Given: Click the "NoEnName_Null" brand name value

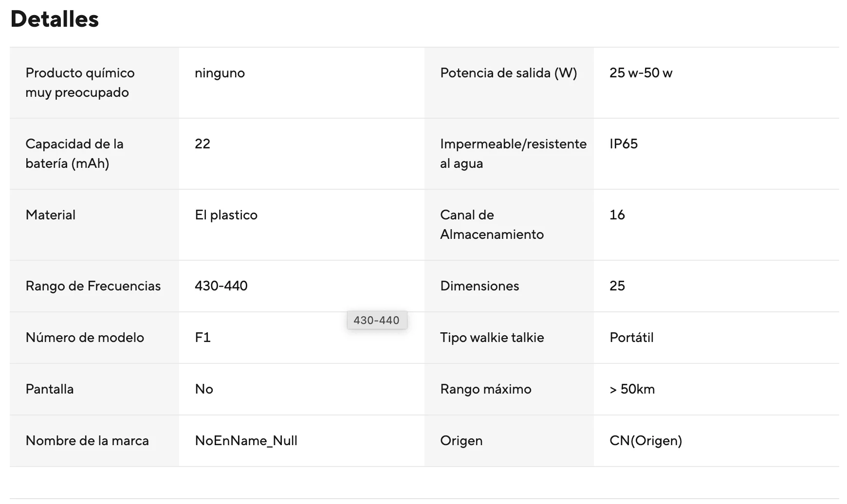Looking at the screenshot, I should (x=246, y=441).
